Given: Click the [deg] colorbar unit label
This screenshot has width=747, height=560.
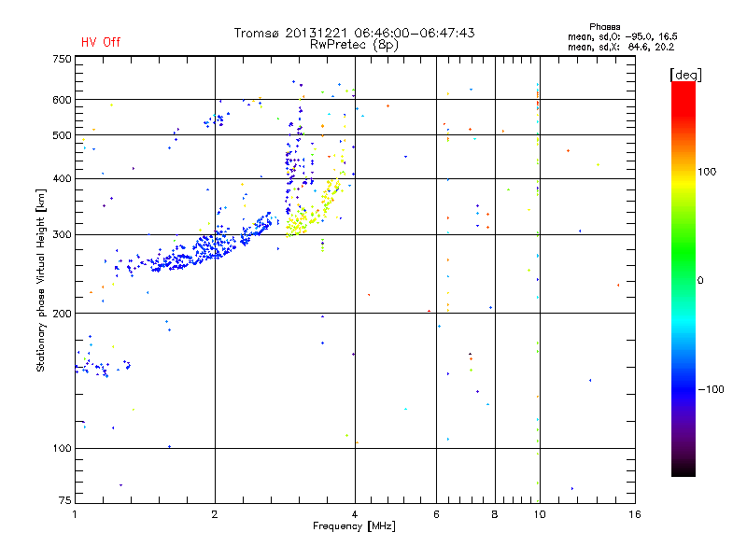Looking at the screenshot, I should [x=684, y=74].
